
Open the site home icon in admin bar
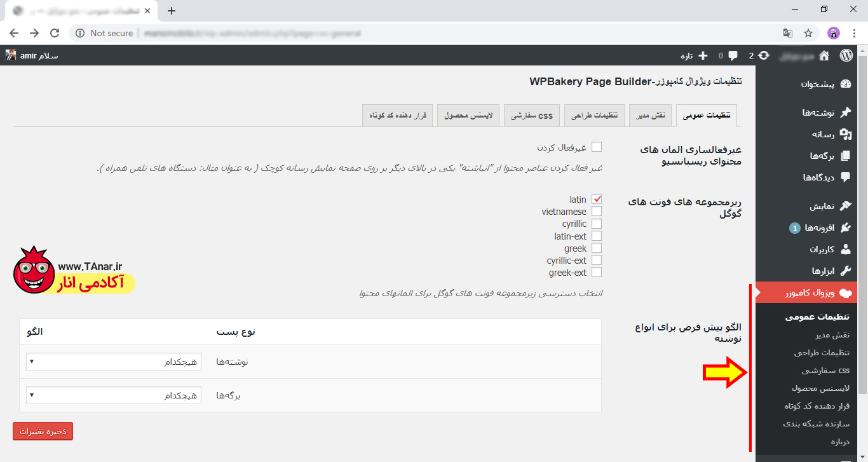(824, 55)
